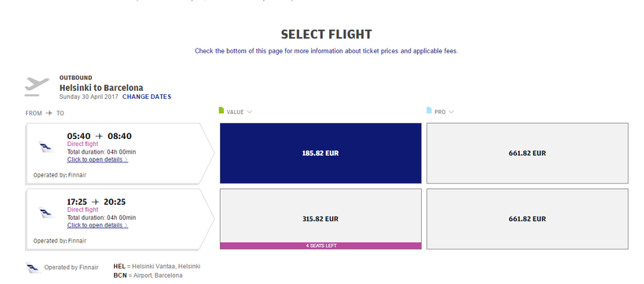Image resolution: width=644 pixels, height=284 pixels.
Task: Click the 4 SEATS LEFT purple bar
Action: coord(320,246)
